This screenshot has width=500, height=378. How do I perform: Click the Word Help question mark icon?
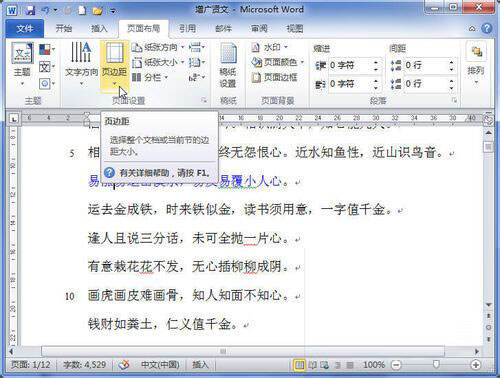[487, 28]
